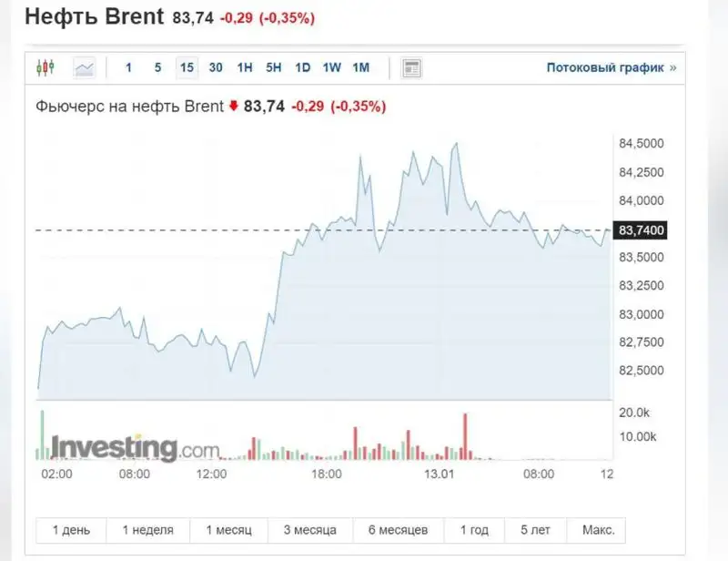This screenshot has width=728, height=561.
Task: Select the 1 день range tab
Action: click(71, 530)
